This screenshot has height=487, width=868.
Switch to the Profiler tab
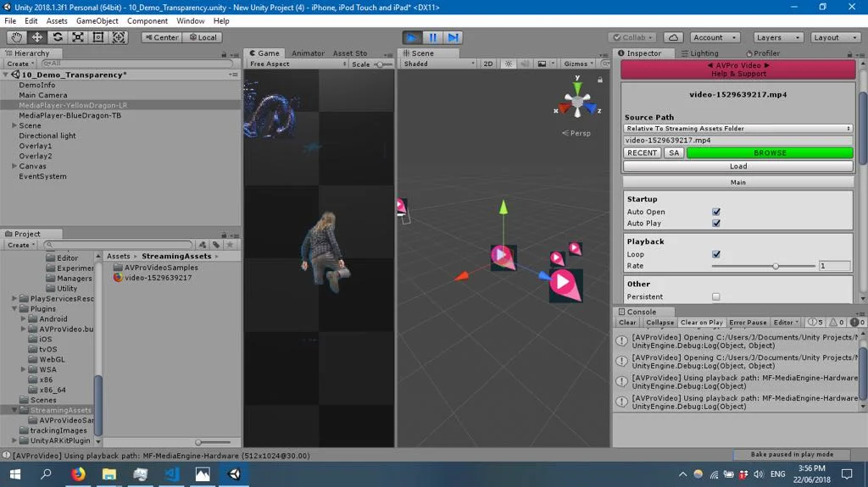tap(763, 53)
